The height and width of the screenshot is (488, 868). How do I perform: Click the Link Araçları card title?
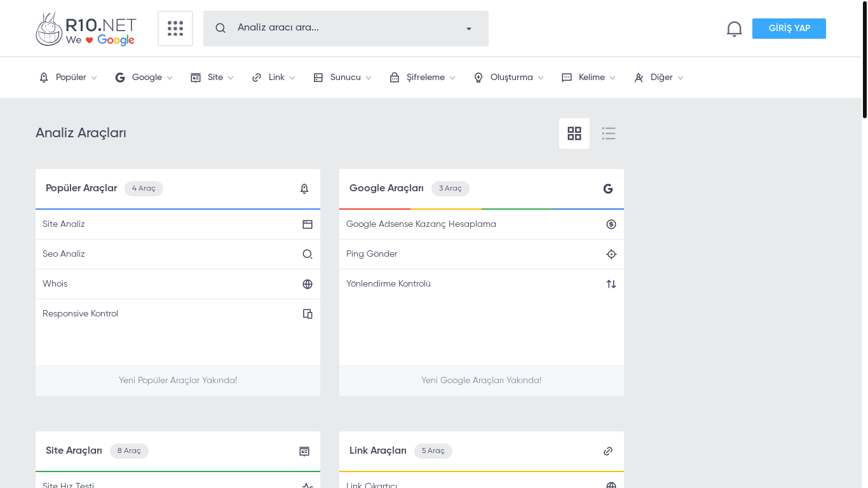click(x=378, y=451)
